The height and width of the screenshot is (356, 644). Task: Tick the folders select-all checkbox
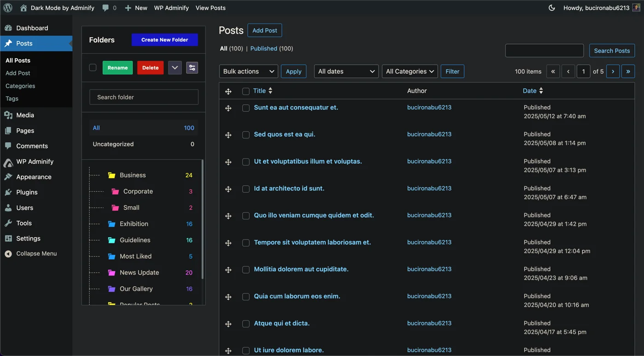pyautogui.click(x=92, y=67)
